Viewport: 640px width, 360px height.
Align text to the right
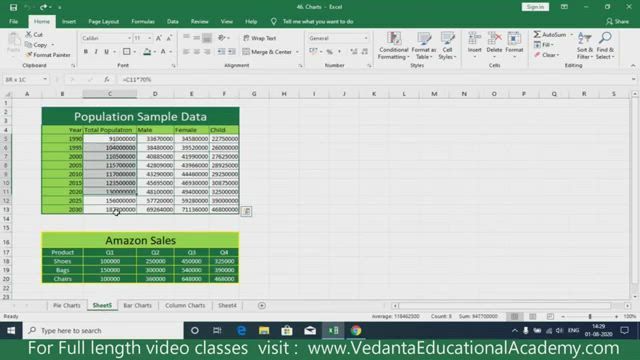point(207,52)
